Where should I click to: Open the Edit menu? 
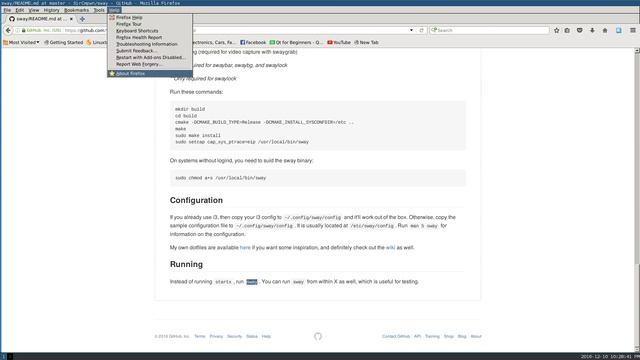[x=20, y=10]
